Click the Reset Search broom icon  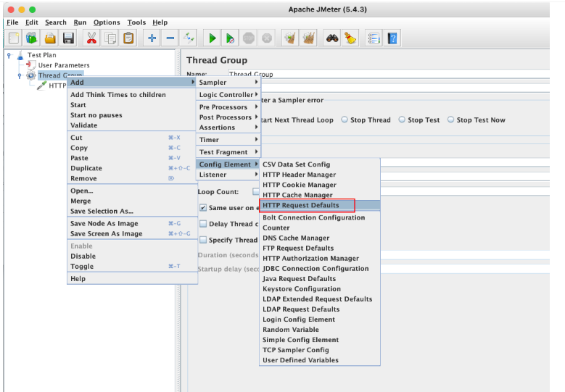pyautogui.click(x=350, y=38)
